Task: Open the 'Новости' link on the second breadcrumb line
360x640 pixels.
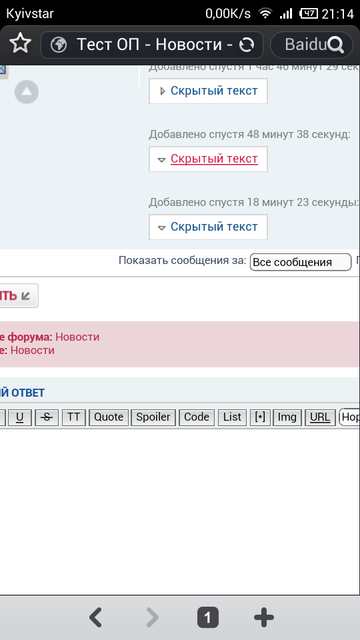Action: pyautogui.click(x=32, y=350)
